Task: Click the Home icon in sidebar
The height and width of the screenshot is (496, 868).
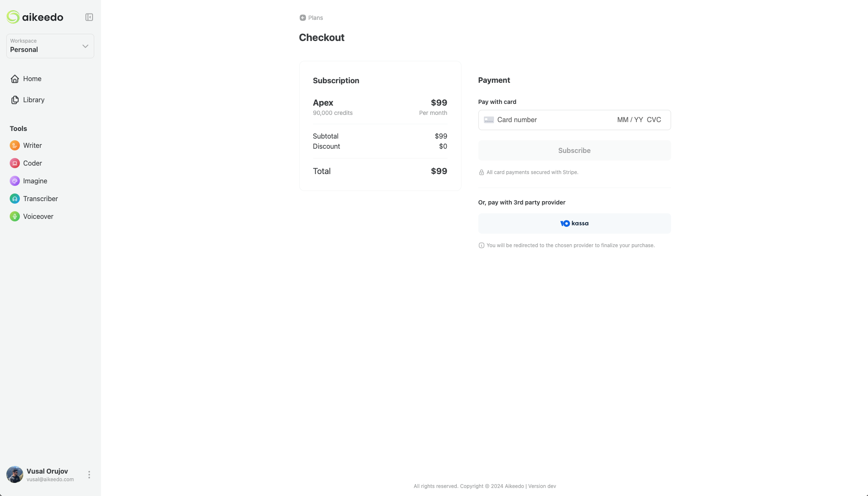Action: tap(15, 79)
